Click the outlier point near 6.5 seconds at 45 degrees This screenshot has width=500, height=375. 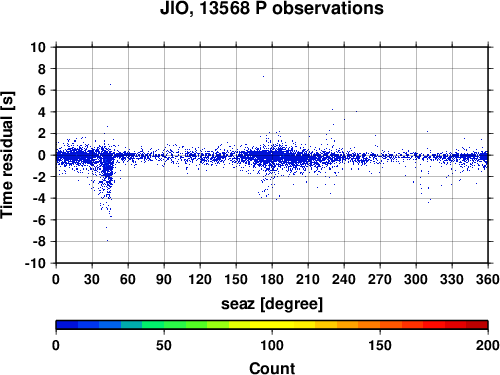tap(110, 84)
